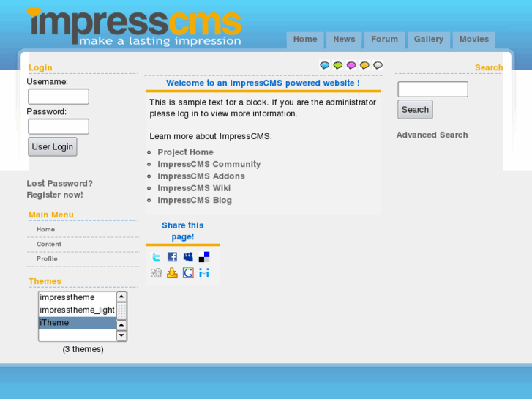Open the Forum tab

(x=384, y=40)
